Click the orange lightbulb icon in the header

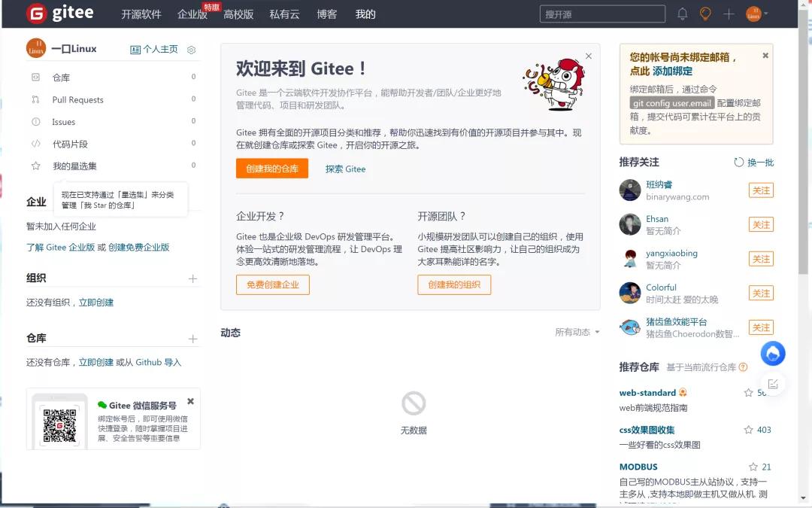(x=705, y=14)
